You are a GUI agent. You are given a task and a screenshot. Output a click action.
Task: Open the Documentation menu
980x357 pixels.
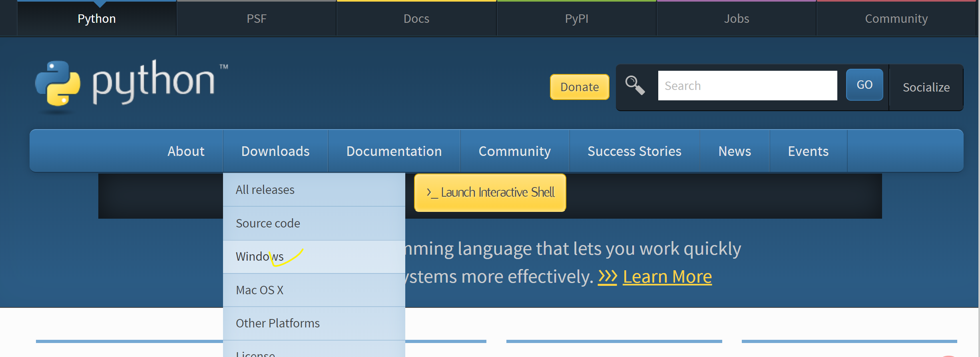[394, 151]
